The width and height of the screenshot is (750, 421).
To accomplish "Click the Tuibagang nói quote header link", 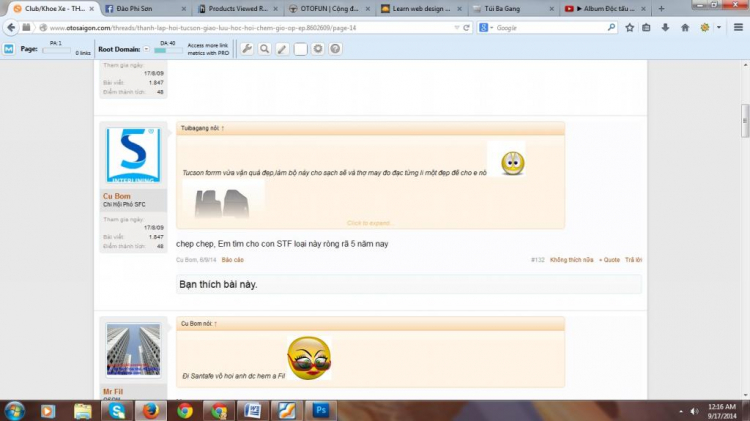I will coord(202,128).
